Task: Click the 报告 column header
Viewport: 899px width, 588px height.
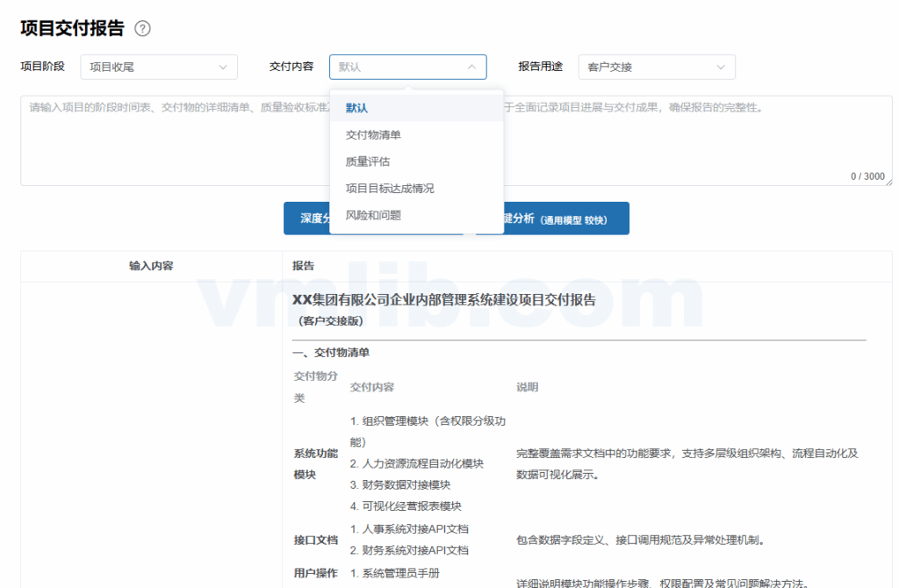Action: [303, 266]
